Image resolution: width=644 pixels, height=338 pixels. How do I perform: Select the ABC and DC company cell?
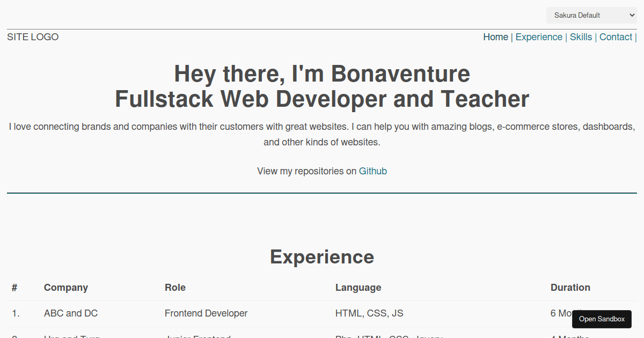coord(71,313)
